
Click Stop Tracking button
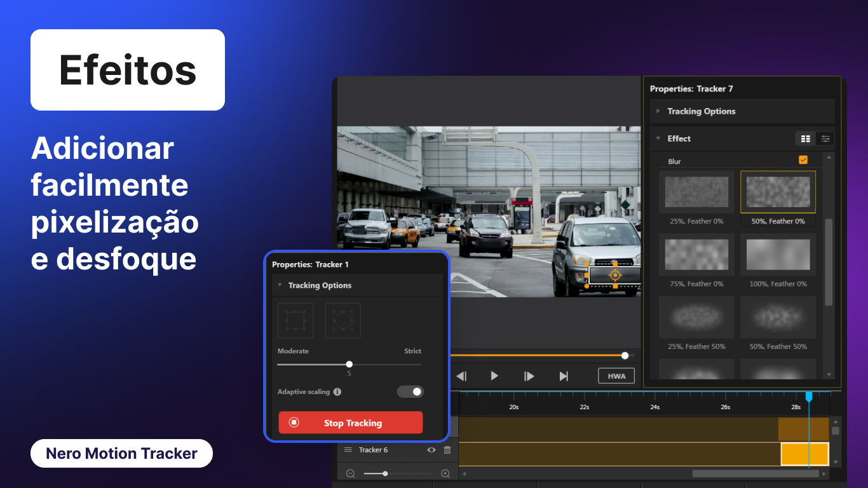351,423
